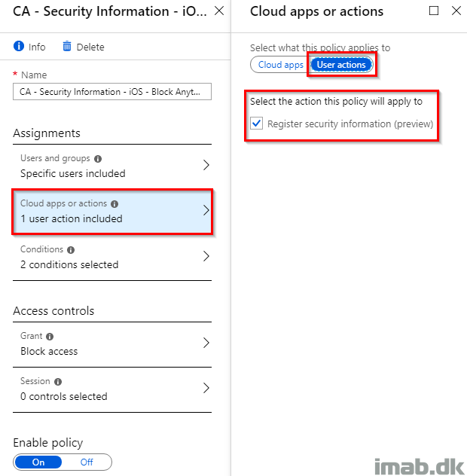This screenshot has height=476, width=467.
Task: Show info tooltip for Users and groups
Action: pos(98,159)
